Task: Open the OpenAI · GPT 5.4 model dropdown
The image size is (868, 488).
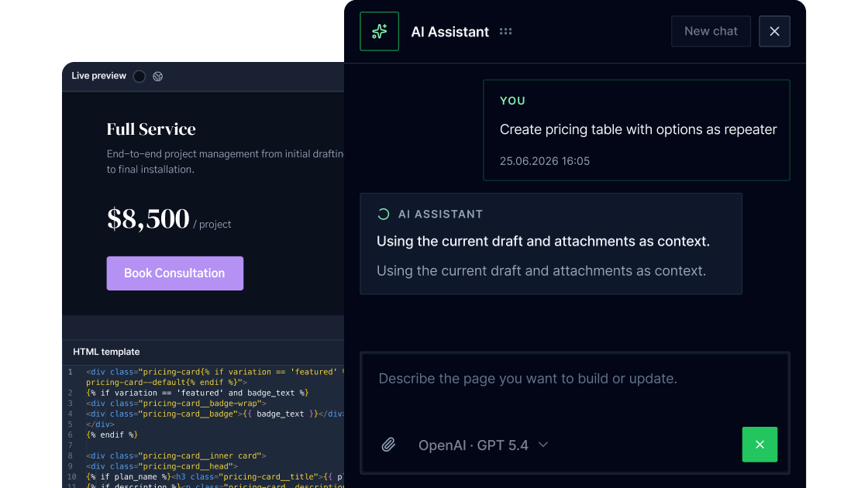Action: coord(484,445)
